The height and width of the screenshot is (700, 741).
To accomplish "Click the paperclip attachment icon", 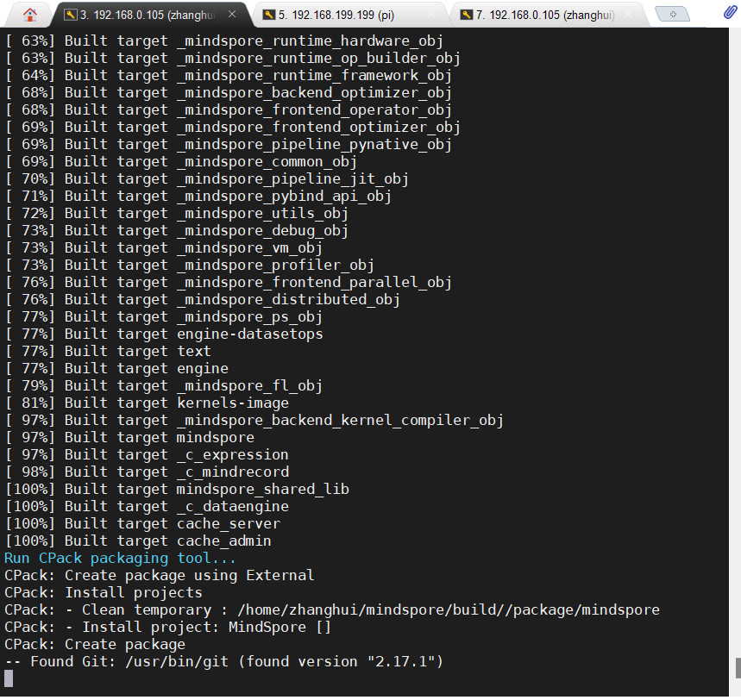I will (730, 13).
